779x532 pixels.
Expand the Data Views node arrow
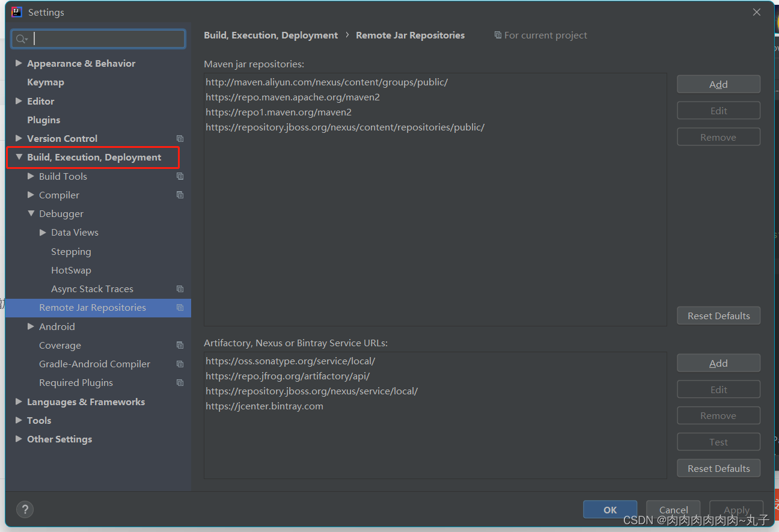(x=43, y=232)
